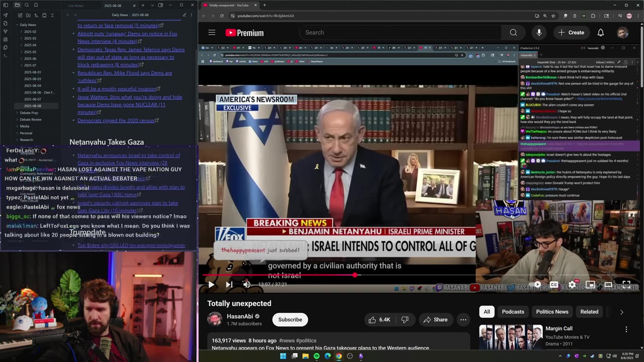The width and height of the screenshot is (644, 362).
Task: Open a new tab in Obsidian
Action: pos(143,5)
